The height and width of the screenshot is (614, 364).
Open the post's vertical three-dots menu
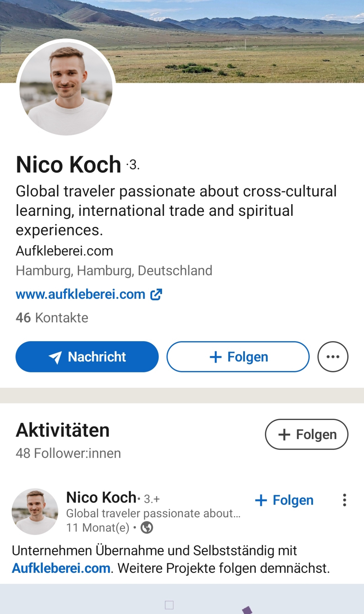tap(344, 500)
